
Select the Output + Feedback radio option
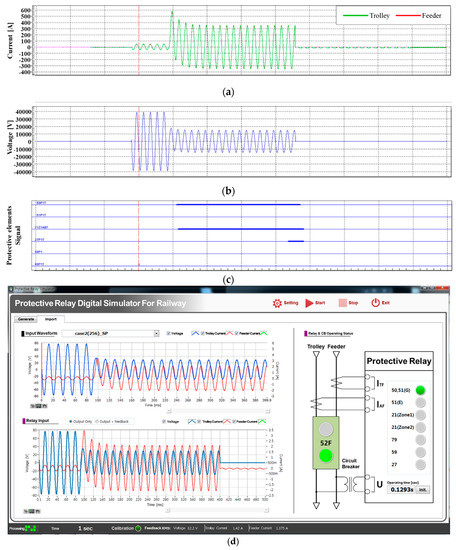pos(97,421)
